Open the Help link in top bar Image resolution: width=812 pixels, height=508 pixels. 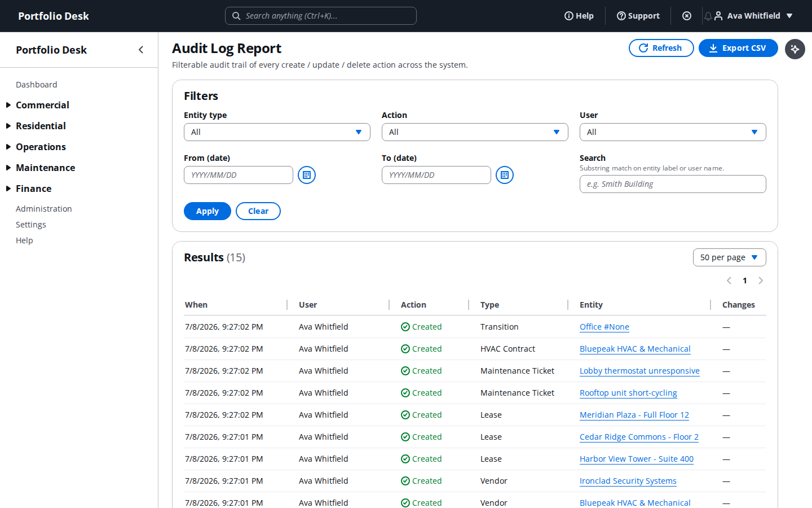click(579, 16)
